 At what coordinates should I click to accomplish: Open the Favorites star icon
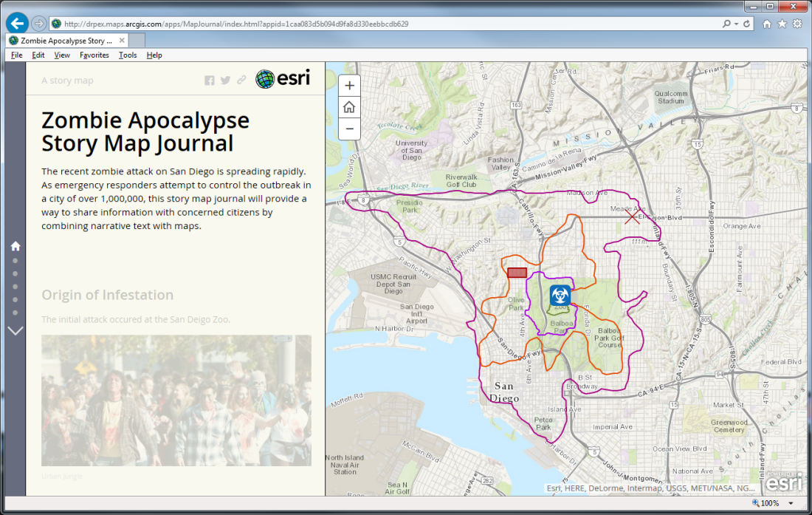(782, 24)
